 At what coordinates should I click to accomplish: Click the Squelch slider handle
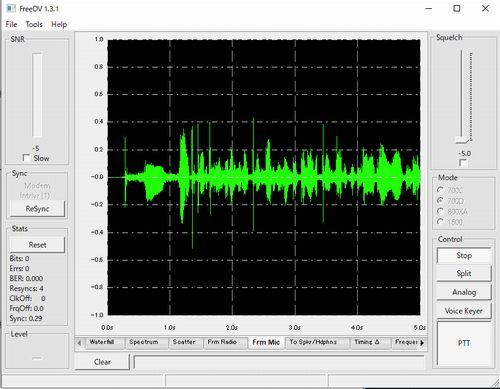pos(463,140)
